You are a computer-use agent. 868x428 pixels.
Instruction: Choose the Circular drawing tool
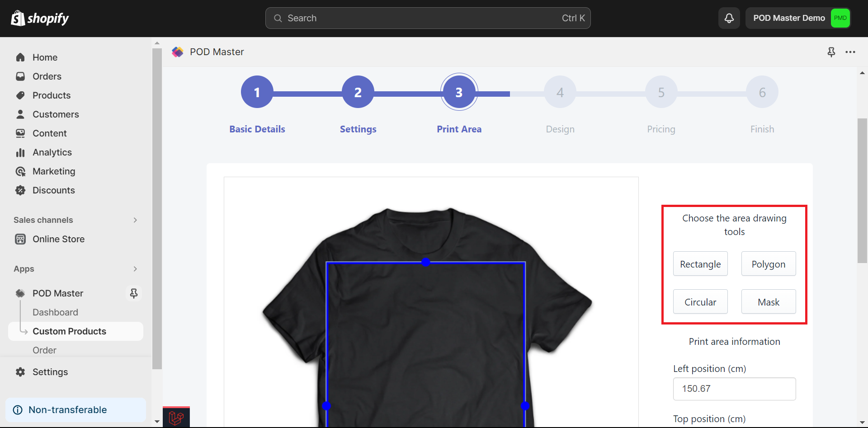[700, 302]
